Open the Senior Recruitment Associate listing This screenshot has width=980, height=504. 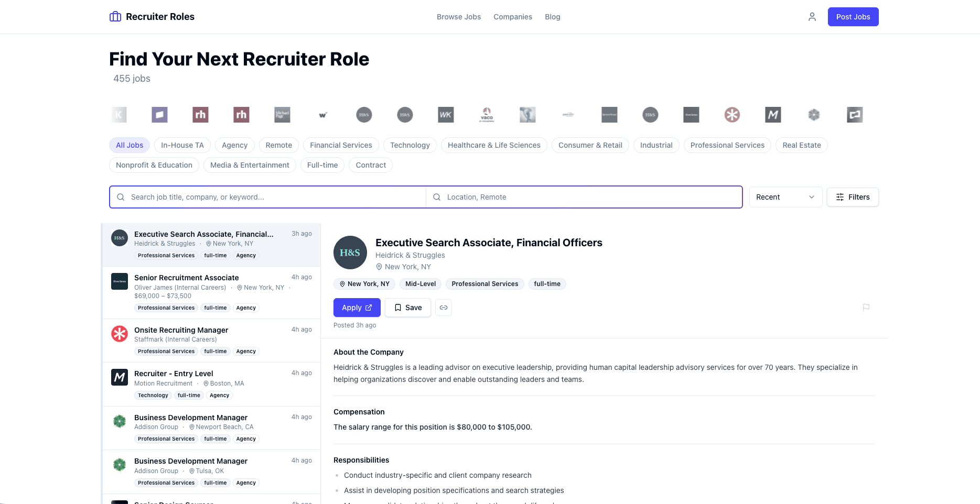coord(186,278)
